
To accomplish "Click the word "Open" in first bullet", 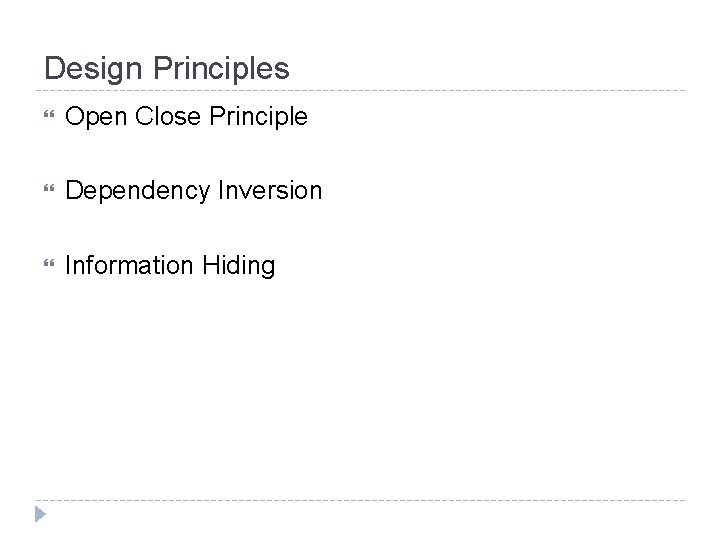I will tap(96, 116).
